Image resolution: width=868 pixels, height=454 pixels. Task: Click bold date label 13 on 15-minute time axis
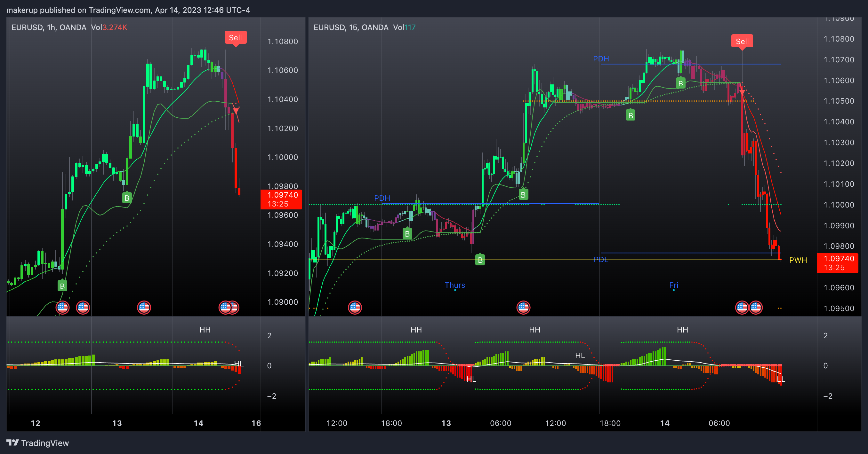click(x=446, y=423)
